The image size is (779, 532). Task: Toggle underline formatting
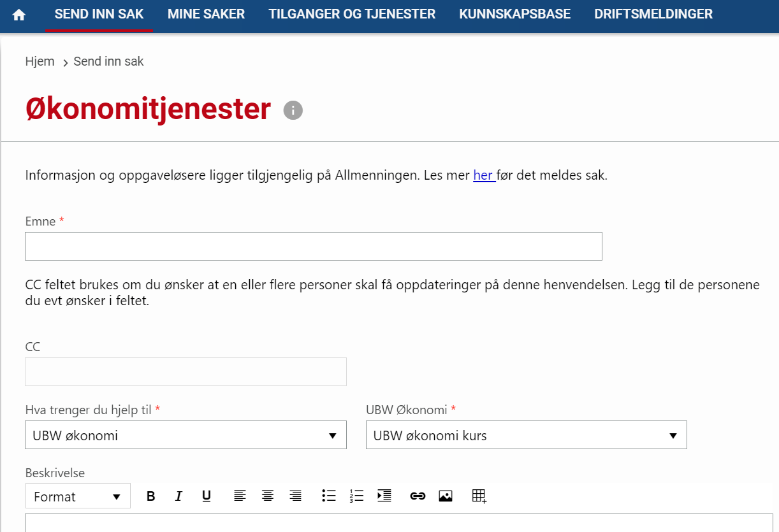tap(207, 496)
